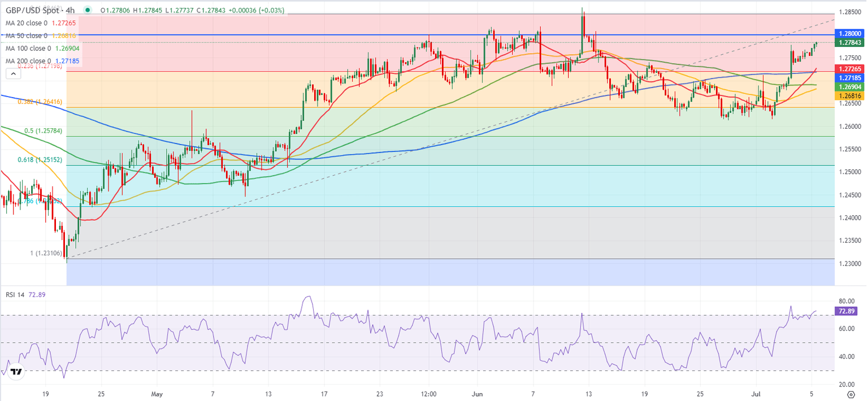Click the OHLC values in the header
Image resolution: width=868 pixels, height=401 pixels.
pyautogui.click(x=175, y=10)
